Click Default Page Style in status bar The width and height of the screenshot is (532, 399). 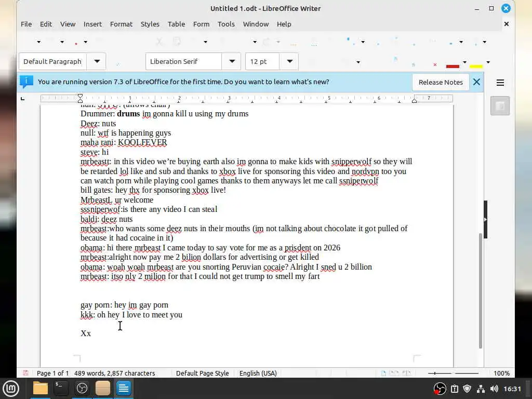pyautogui.click(x=202, y=373)
